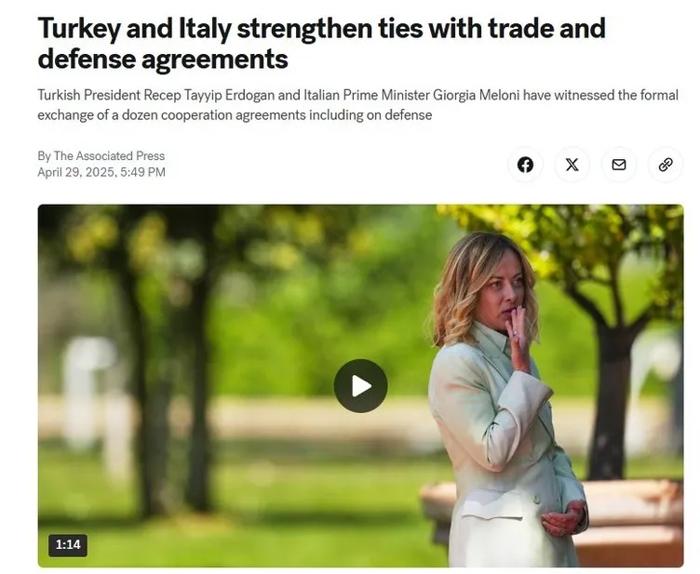
Task: Share the article on Facebook
Action: point(525,165)
